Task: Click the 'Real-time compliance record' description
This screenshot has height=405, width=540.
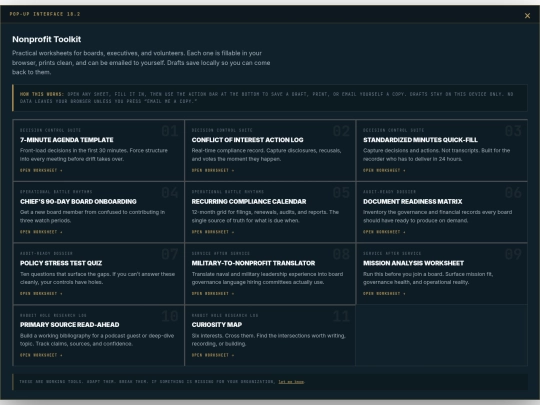Action: point(266,155)
